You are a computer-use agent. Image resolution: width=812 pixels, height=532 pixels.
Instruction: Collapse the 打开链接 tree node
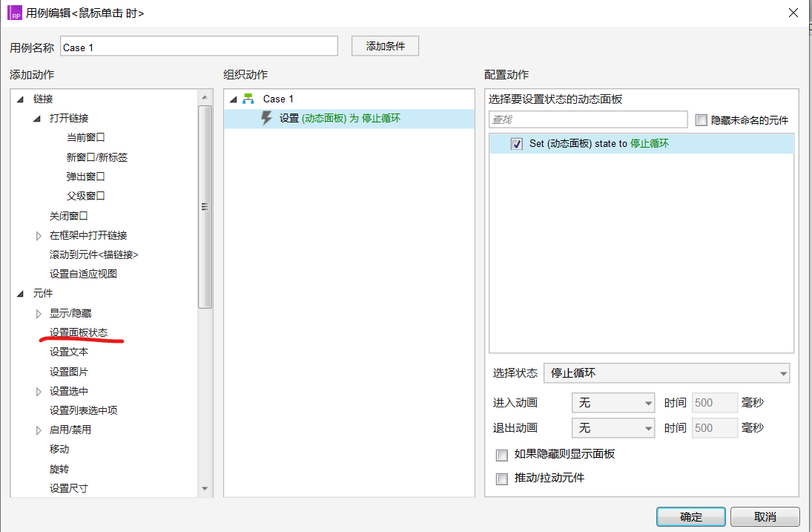[x=37, y=119]
